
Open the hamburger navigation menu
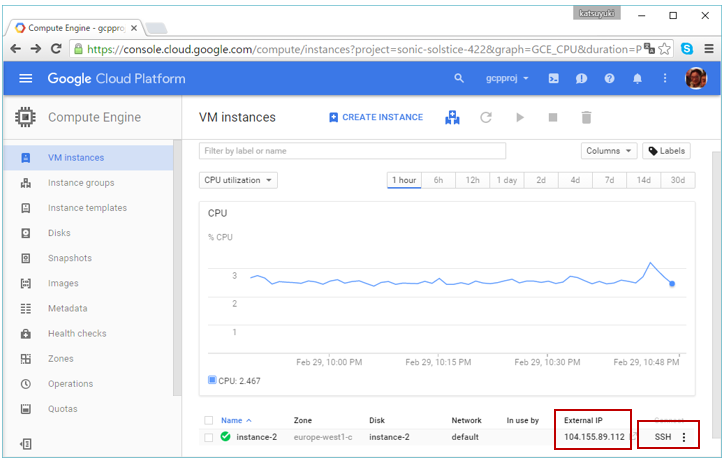tap(26, 78)
